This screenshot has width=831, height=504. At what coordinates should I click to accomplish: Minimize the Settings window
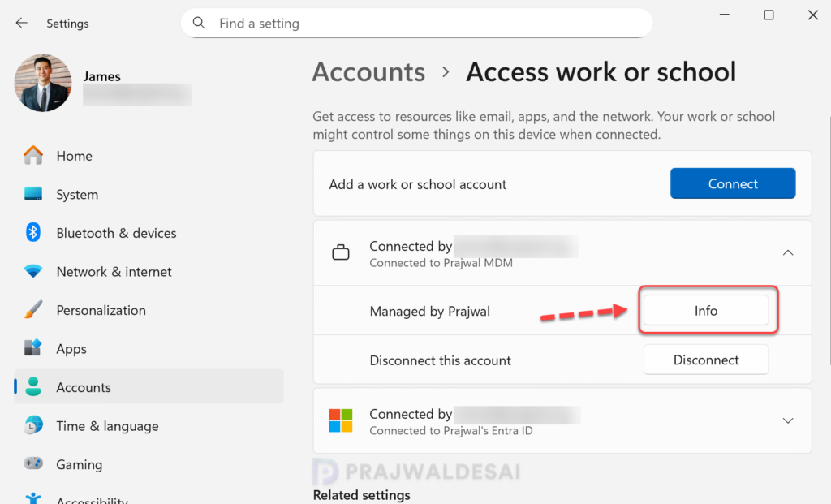[725, 15]
